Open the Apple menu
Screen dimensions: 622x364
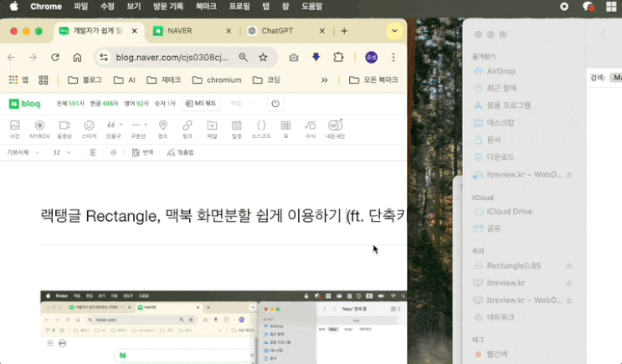tap(13, 7)
